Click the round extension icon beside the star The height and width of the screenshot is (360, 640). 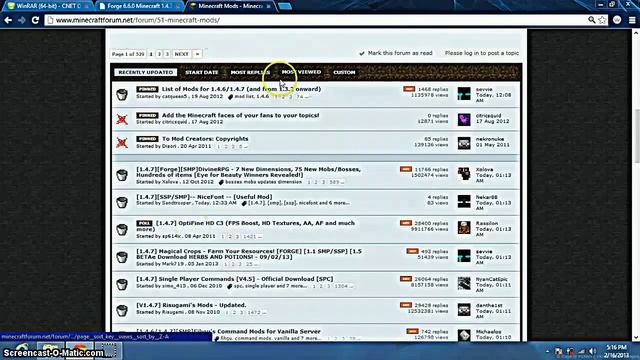tap(617, 20)
